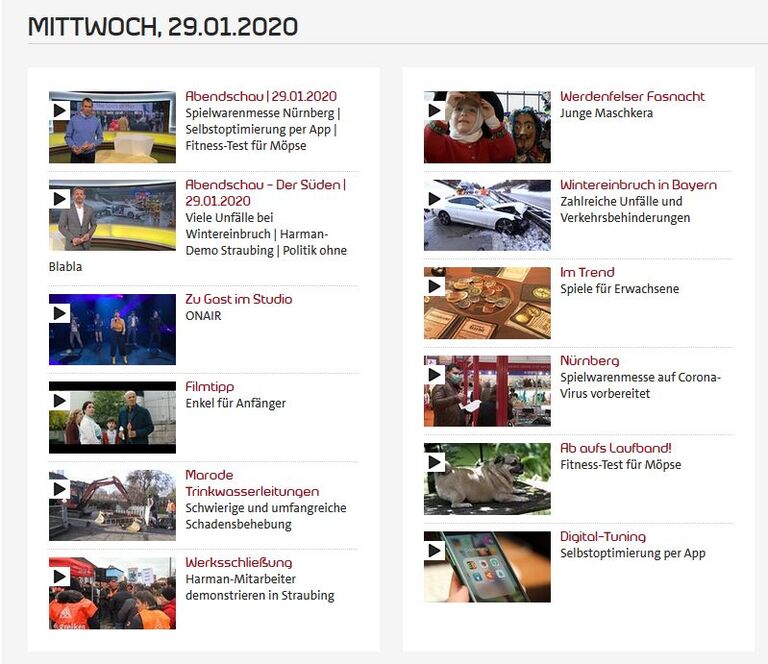Viewport: 768px width, 664px height.
Task: Select the Enkel für Anfänger film thumbnail
Action: click(112, 417)
